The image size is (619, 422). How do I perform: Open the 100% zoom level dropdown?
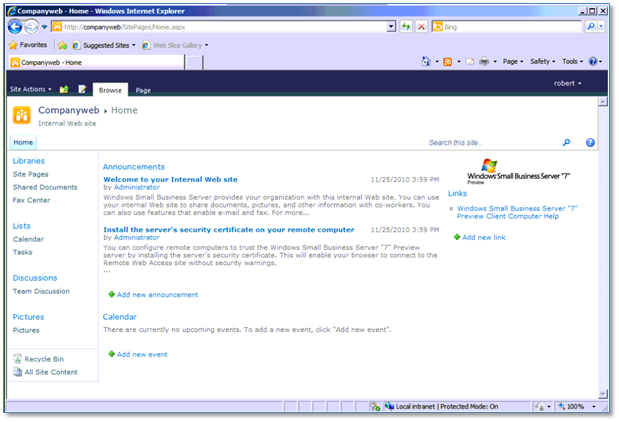coord(593,407)
